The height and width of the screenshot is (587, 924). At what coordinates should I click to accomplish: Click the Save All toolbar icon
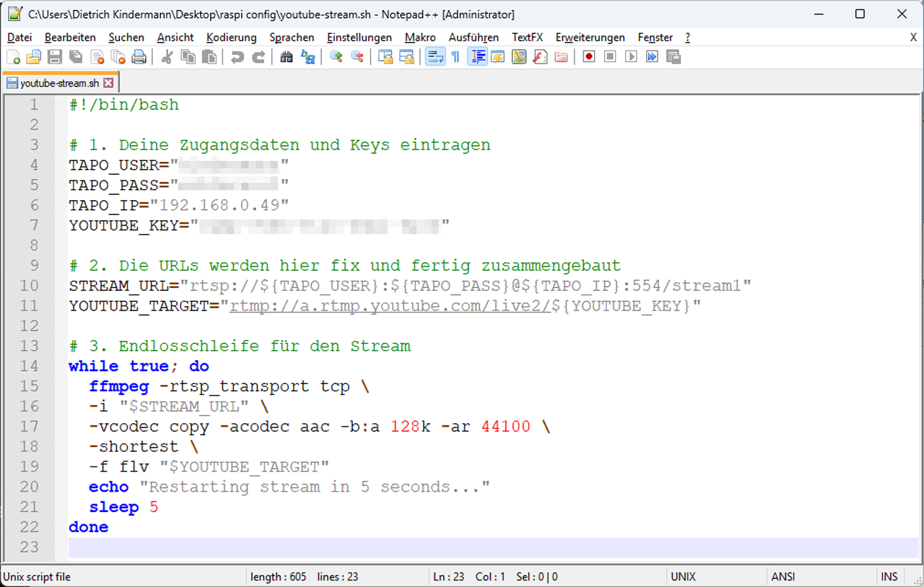coord(76,57)
